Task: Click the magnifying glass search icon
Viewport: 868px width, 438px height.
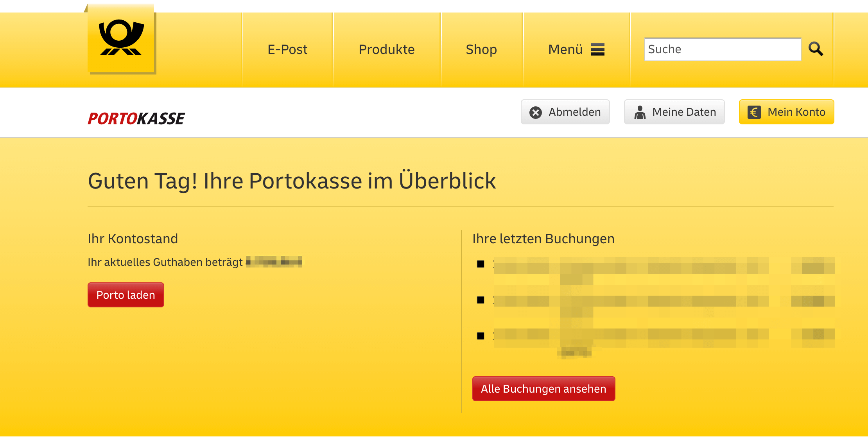Action: tap(816, 49)
